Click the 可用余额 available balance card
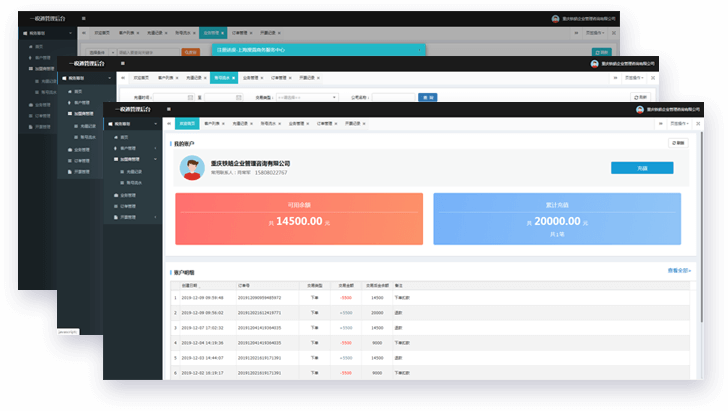 [x=298, y=218]
